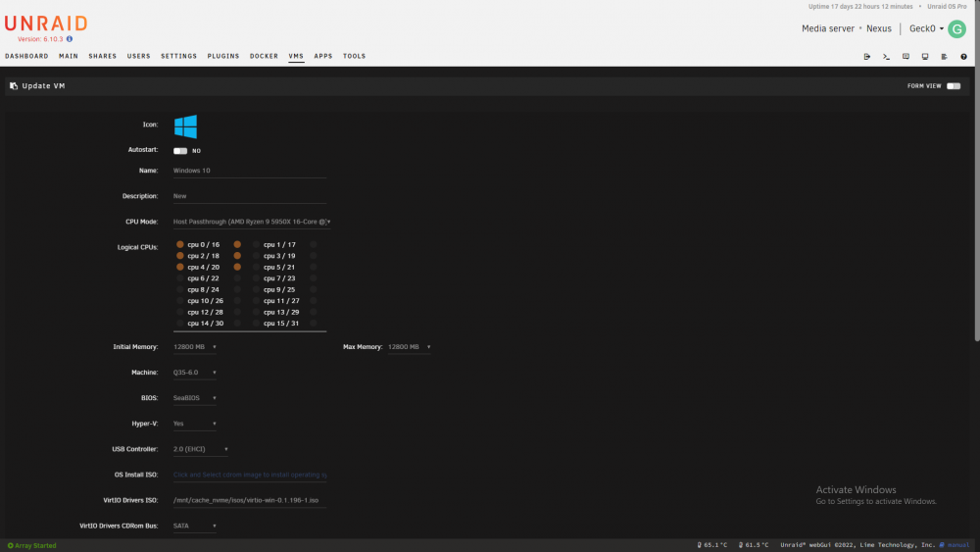
Task: Click the VirtIO Drivers ISO path field
Action: [250, 501]
